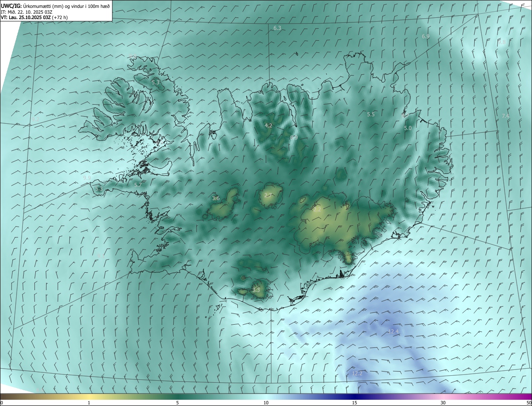Click the 12.2 value near the bottom edge
This screenshot has height=406, width=532.
pos(357,374)
